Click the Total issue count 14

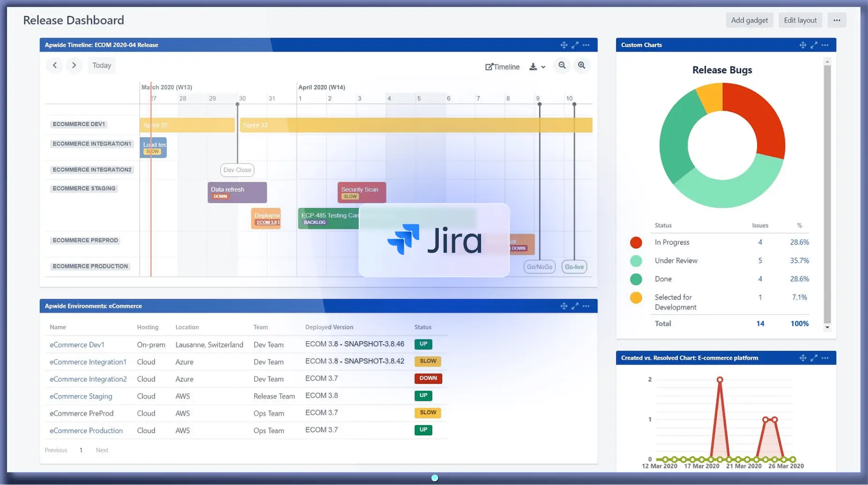pyautogui.click(x=760, y=324)
